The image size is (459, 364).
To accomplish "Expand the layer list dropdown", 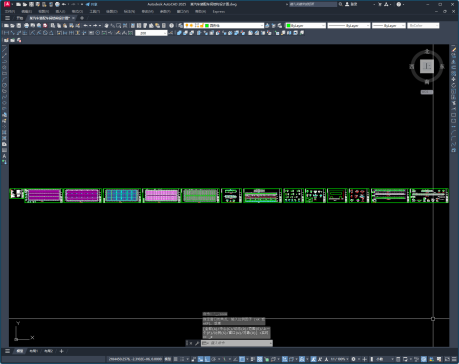I will [x=261, y=25].
